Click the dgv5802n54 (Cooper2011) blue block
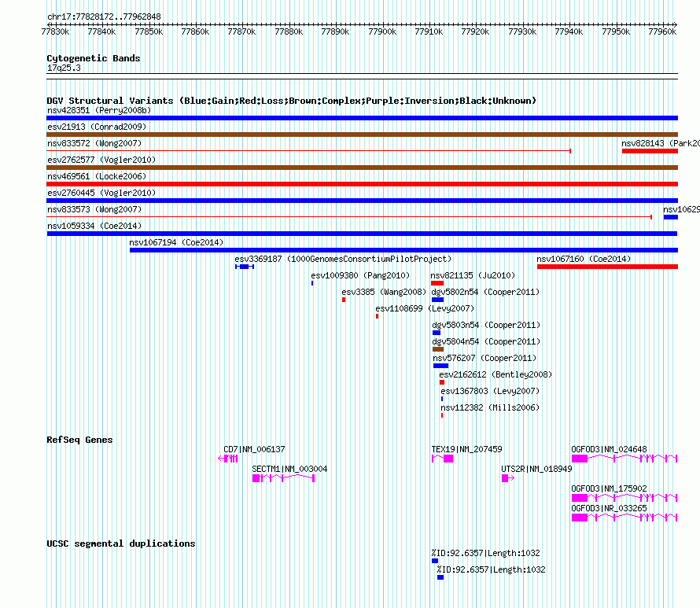This screenshot has width=700, height=608. pos(437,300)
